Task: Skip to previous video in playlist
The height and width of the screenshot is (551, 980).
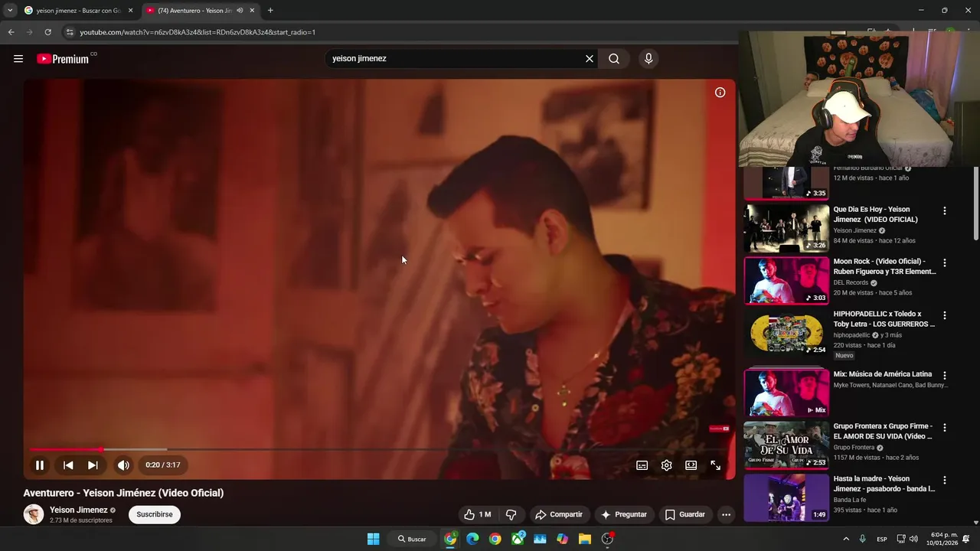Action: [68, 465]
